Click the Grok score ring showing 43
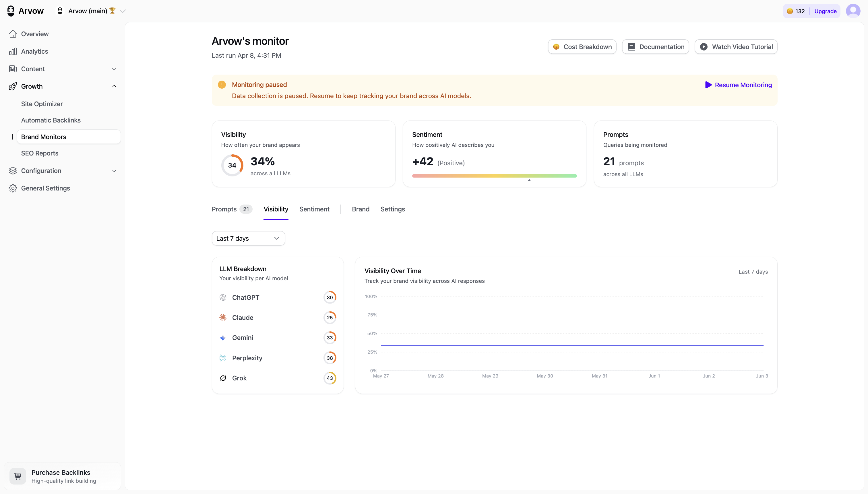Screen dimensions: 868x494 point(330,378)
